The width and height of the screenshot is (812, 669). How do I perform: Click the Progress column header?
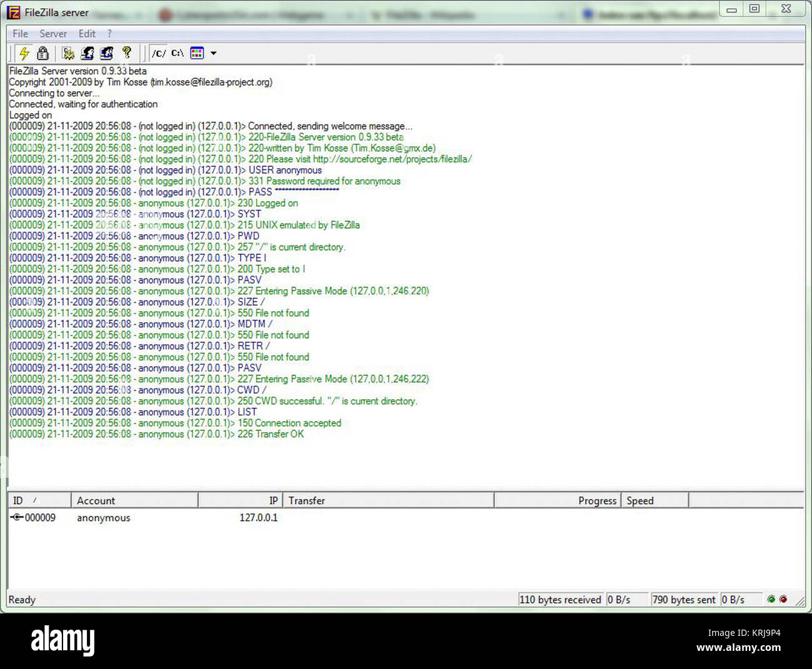click(558, 500)
